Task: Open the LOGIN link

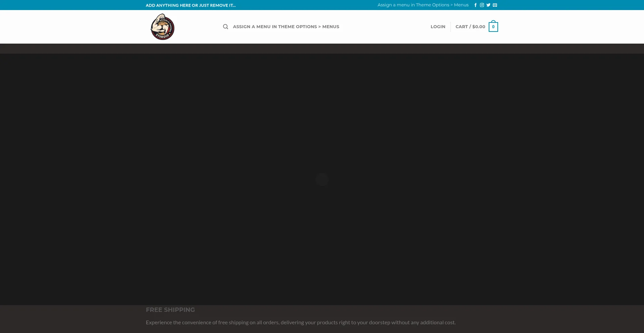Action: click(x=438, y=27)
